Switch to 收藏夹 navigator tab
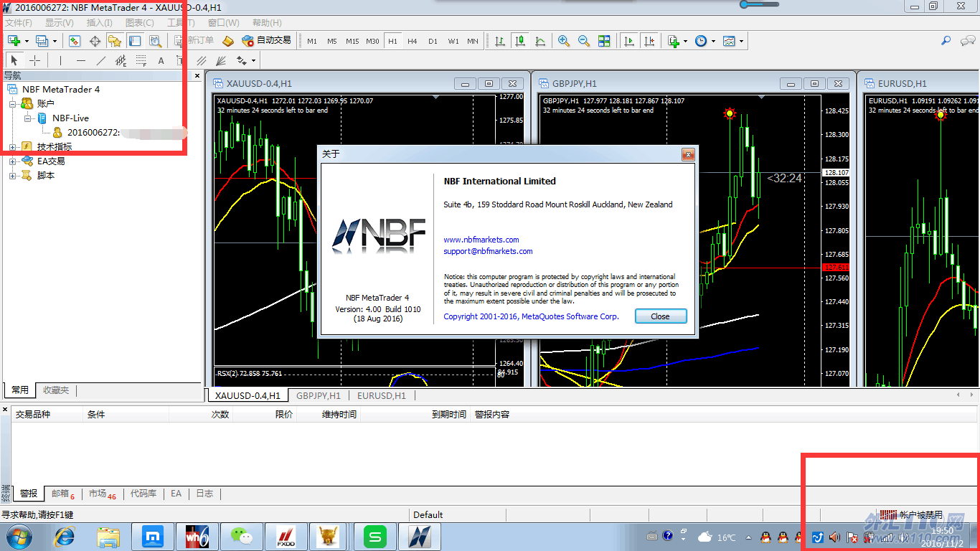Viewport: 980px width, 551px height. (x=56, y=390)
